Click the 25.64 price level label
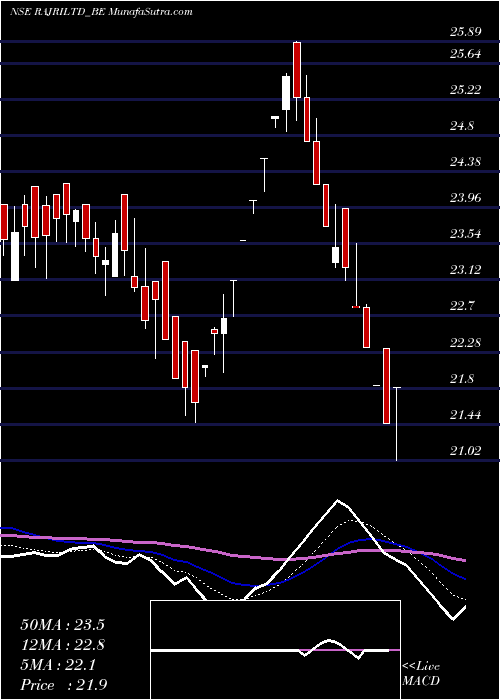Image resolution: width=500 pixels, height=700 pixels. [465, 54]
